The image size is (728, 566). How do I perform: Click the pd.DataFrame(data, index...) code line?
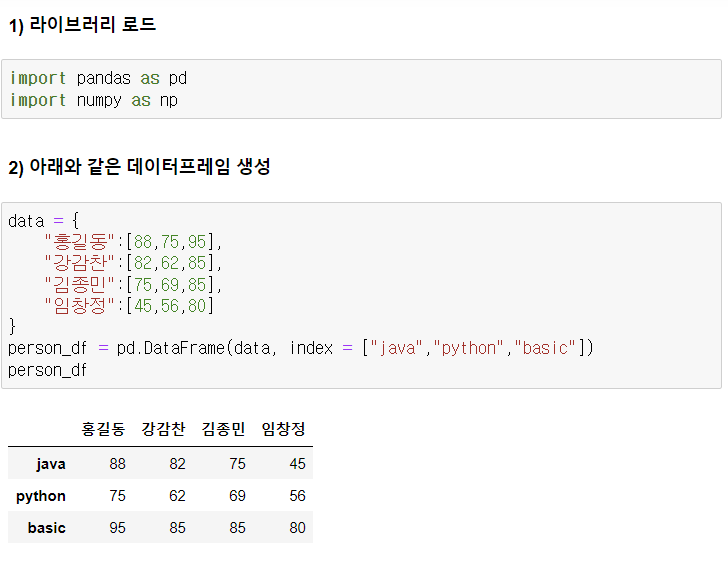pyautogui.click(x=301, y=348)
